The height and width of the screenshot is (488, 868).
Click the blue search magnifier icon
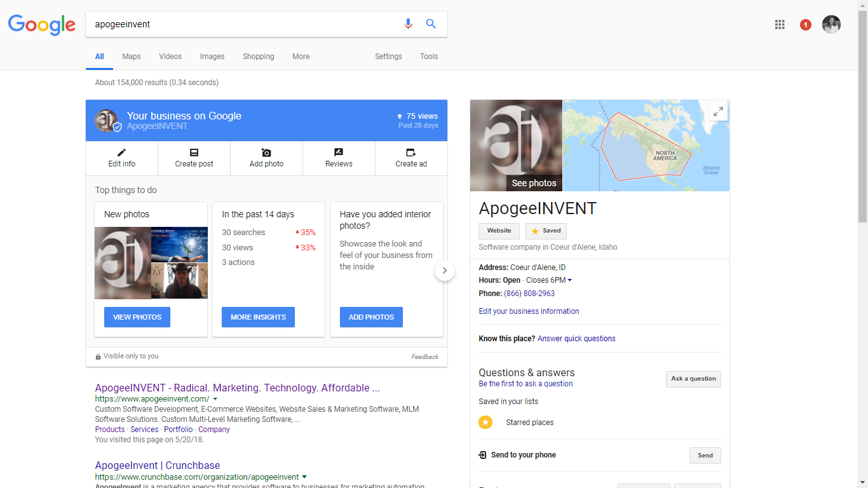[431, 24]
